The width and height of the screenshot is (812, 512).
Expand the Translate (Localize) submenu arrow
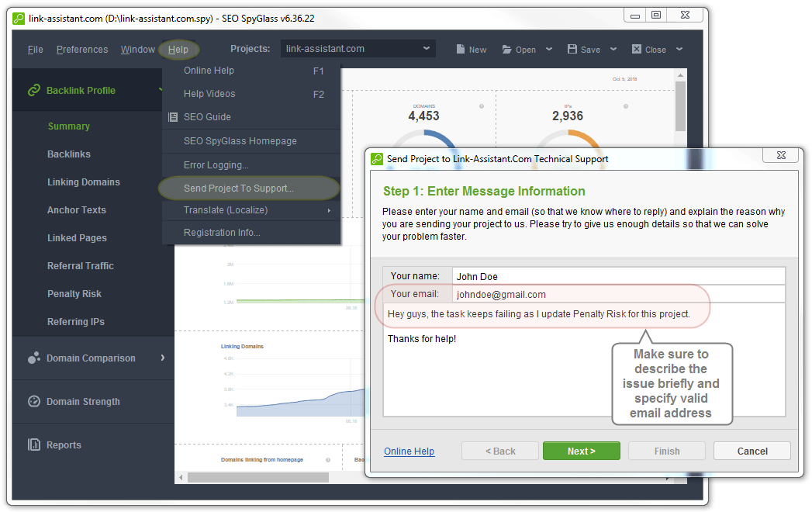329,210
